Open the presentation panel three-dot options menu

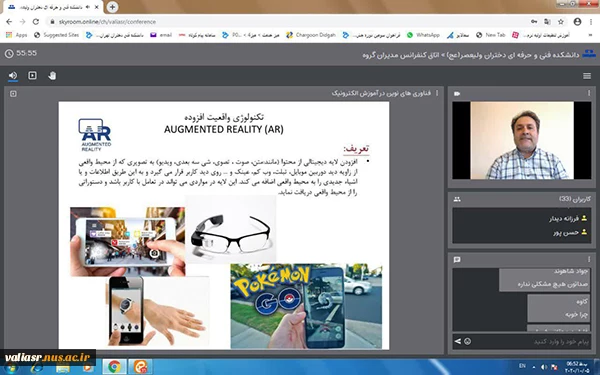[437, 93]
